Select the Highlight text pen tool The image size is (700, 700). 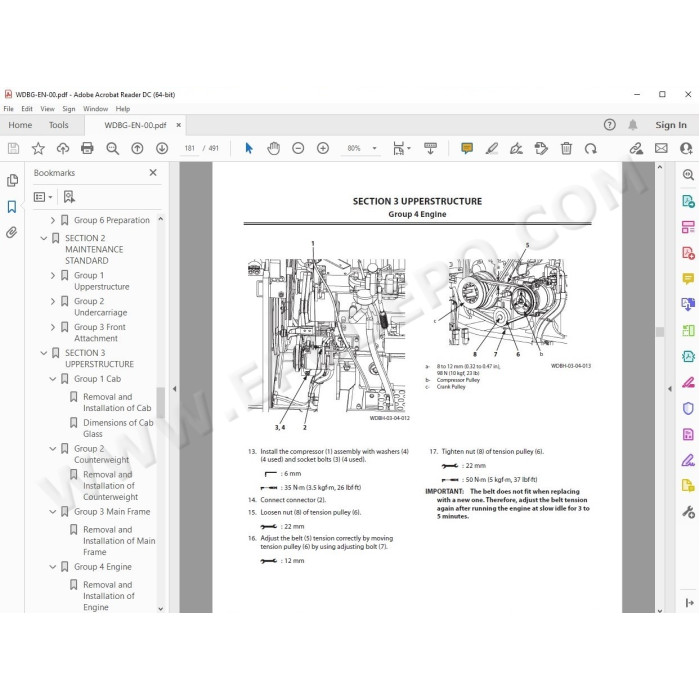tap(492, 149)
